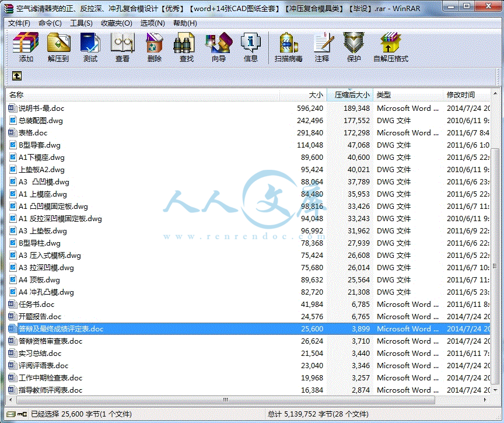This screenshot has height=423, width=504.
Task: Sort by 类型 column header
Action: (408, 95)
